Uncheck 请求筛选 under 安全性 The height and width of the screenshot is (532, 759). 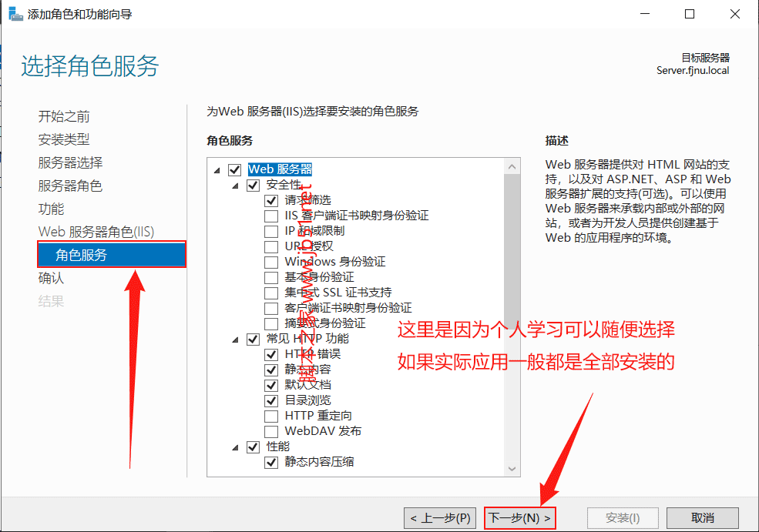(271, 200)
